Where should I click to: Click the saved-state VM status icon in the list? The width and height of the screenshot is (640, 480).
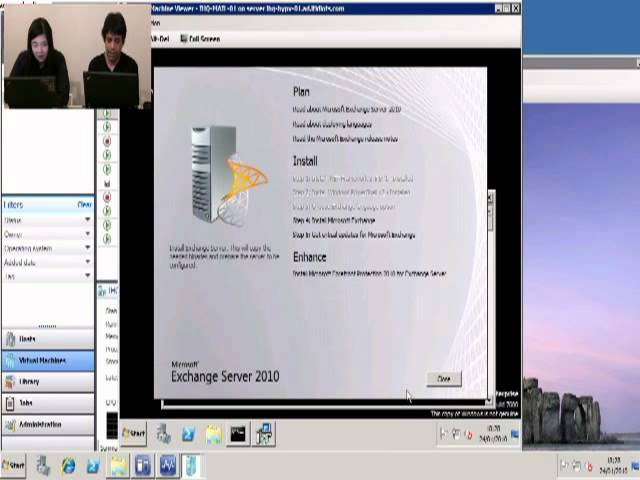107,183
